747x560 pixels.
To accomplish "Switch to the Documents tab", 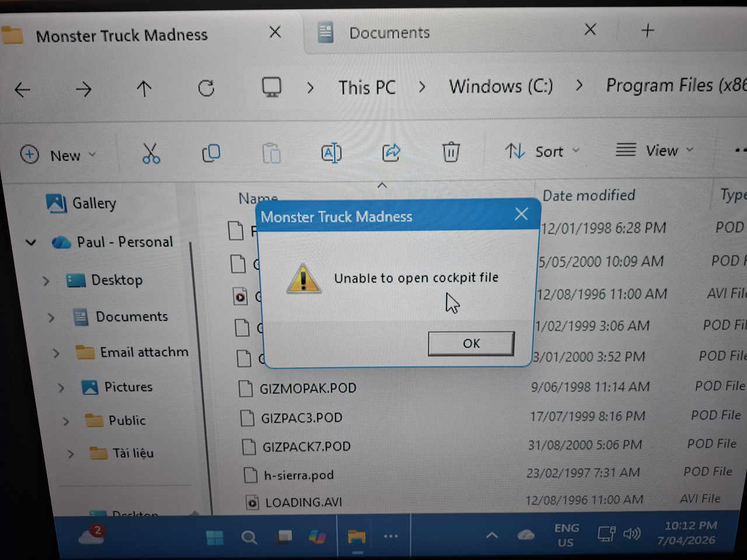I will click(389, 33).
